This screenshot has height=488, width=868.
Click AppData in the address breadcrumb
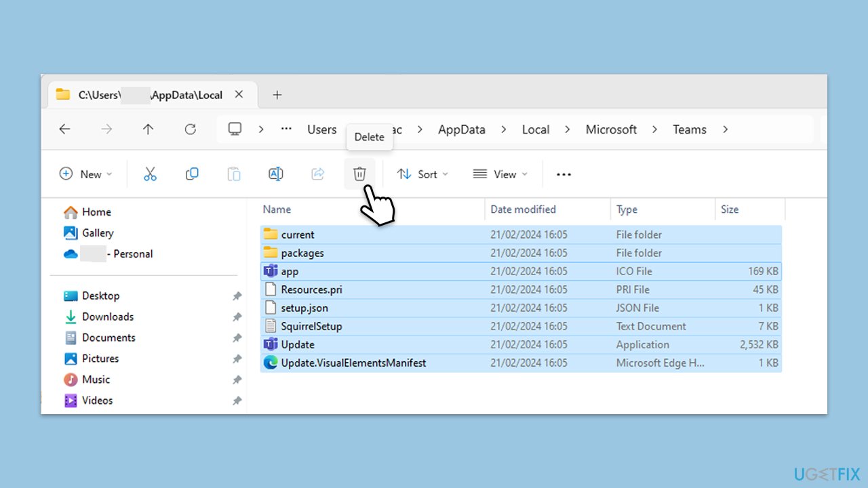pyautogui.click(x=462, y=129)
